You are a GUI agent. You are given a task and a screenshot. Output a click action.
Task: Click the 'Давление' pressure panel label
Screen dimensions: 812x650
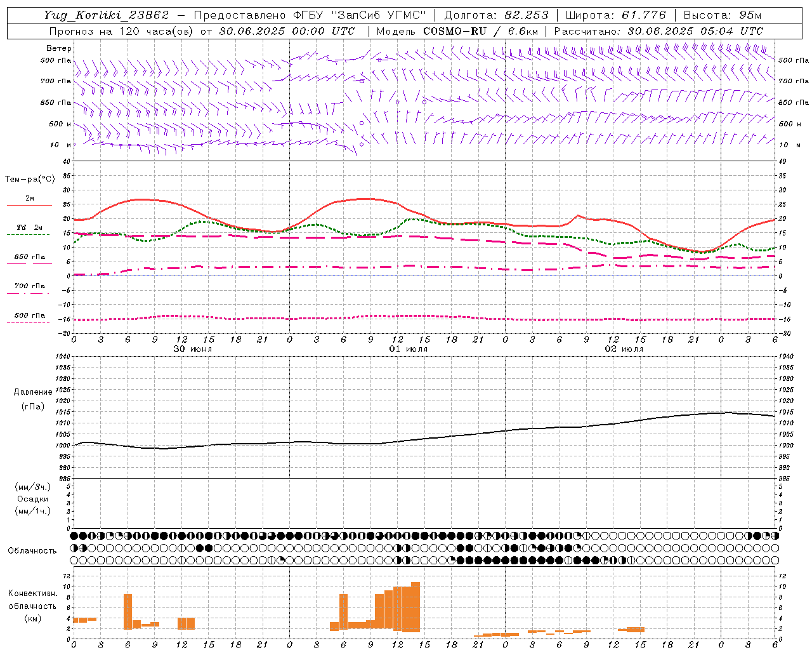[x=33, y=392]
